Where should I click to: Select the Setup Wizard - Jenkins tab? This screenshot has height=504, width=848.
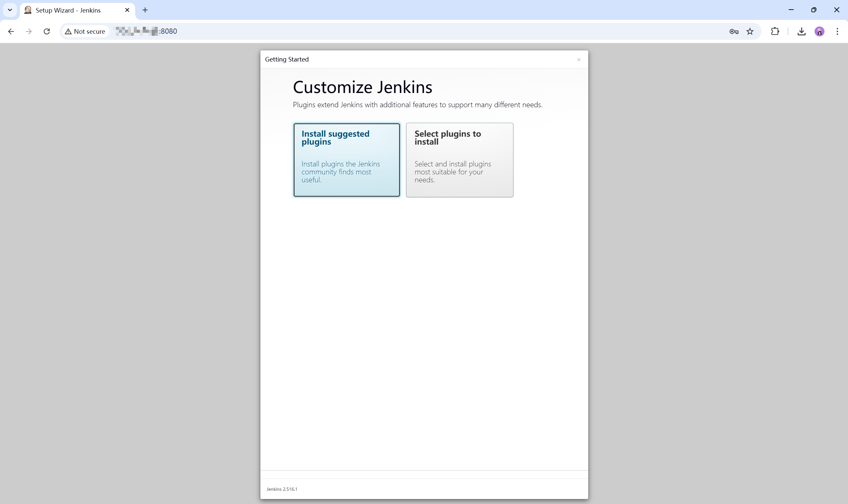68,10
